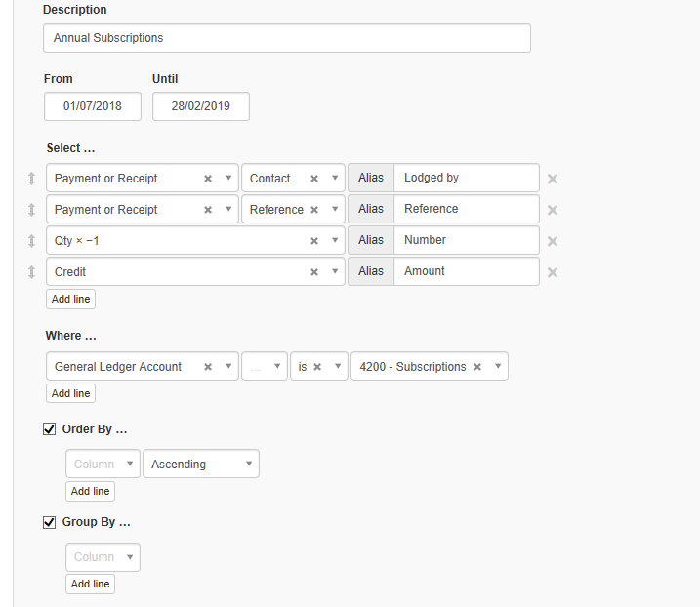Add line under Where section
700x607 pixels.
70,393
